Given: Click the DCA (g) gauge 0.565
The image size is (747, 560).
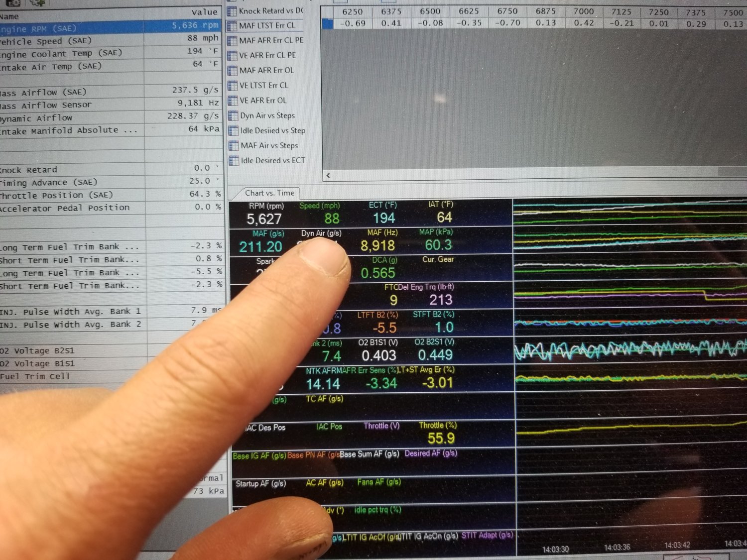Looking at the screenshot, I should (379, 268).
